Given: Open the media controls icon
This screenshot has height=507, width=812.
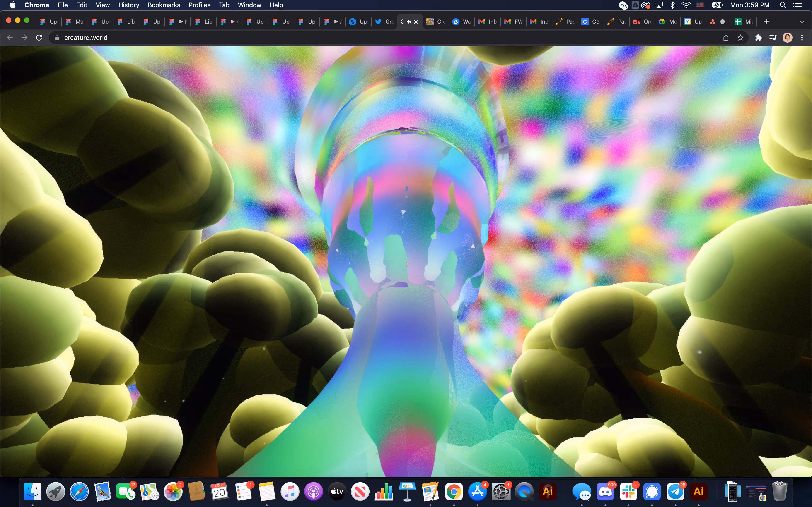Looking at the screenshot, I should click(x=773, y=38).
